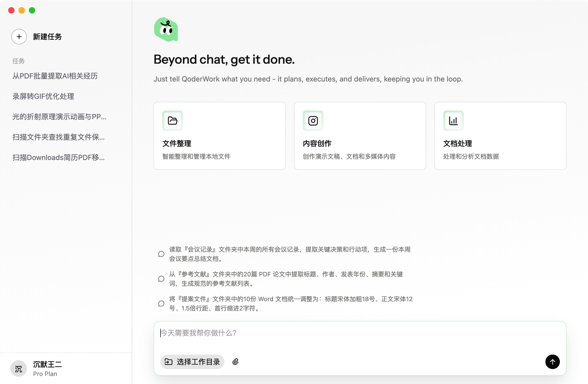The width and height of the screenshot is (588, 384).
Task: Click chat bubble icon beside 会议记录 suggestion
Action: (x=161, y=254)
